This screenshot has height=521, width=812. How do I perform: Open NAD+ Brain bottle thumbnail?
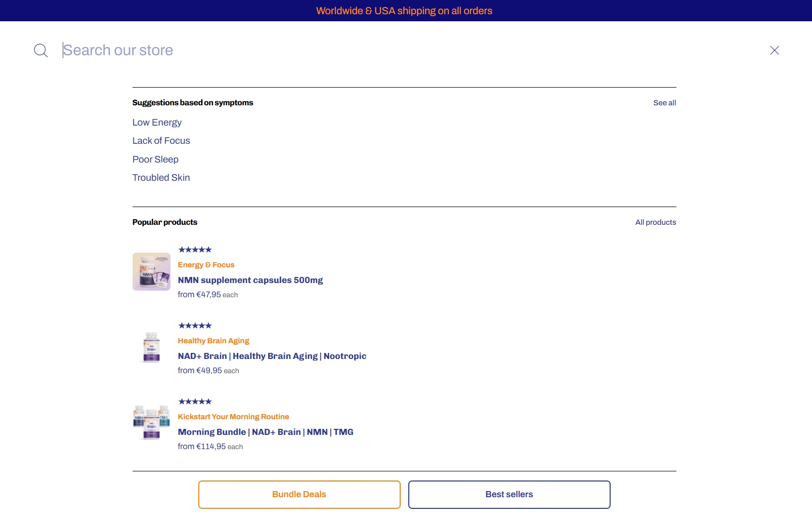pos(151,347)
